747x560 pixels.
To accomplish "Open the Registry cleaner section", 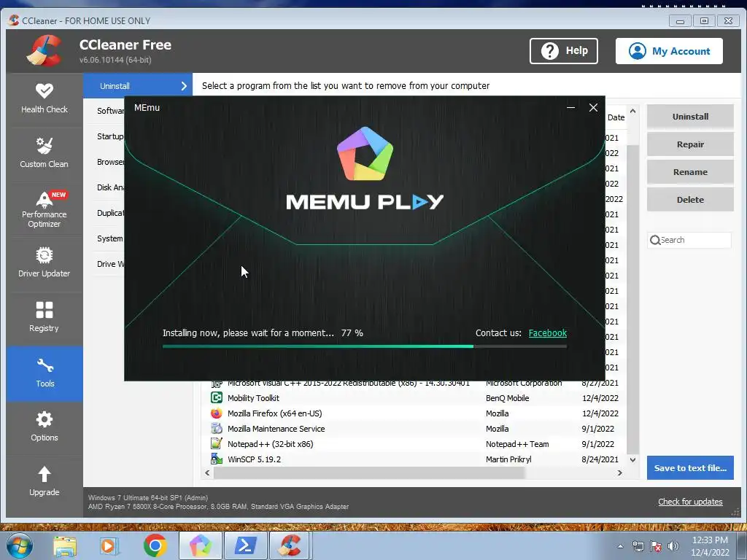I will [x=44, y=317].
